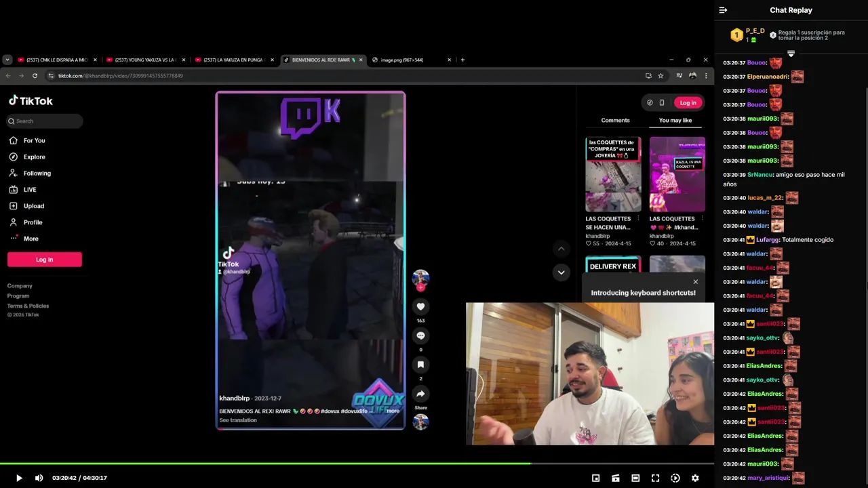Bookmark the TikTok video
Screen dimensions: 868x488
click(420, 365)
